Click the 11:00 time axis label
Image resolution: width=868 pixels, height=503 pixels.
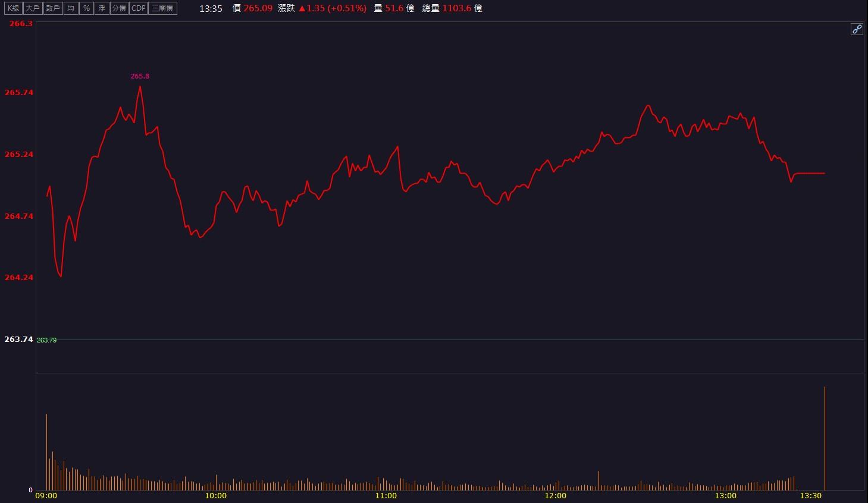coord(386,495)
